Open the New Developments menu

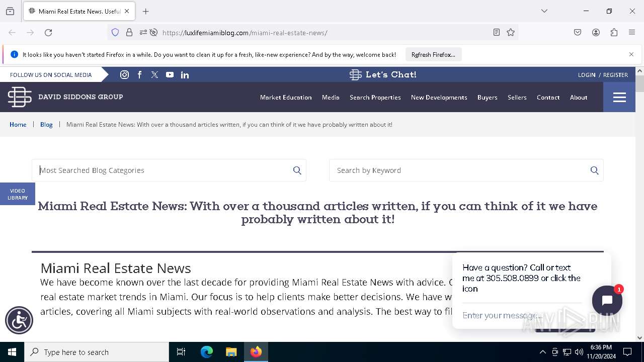tap(439, 98)
